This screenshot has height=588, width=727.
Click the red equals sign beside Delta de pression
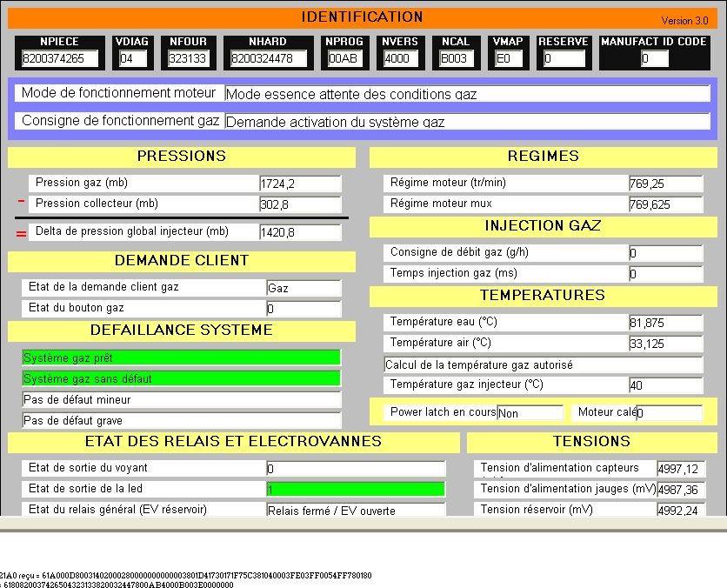click(x=21, y=233)
